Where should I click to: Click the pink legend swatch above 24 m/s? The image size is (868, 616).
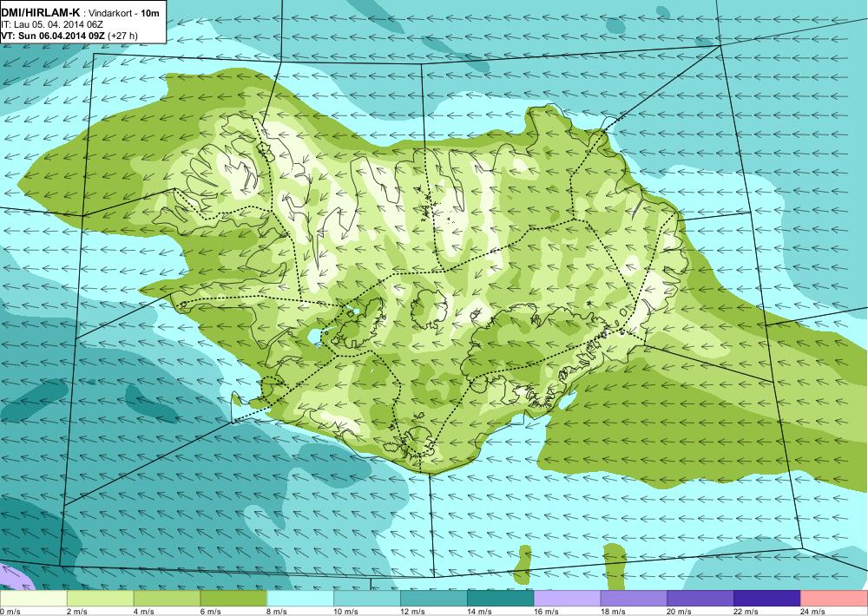(834, 599)
